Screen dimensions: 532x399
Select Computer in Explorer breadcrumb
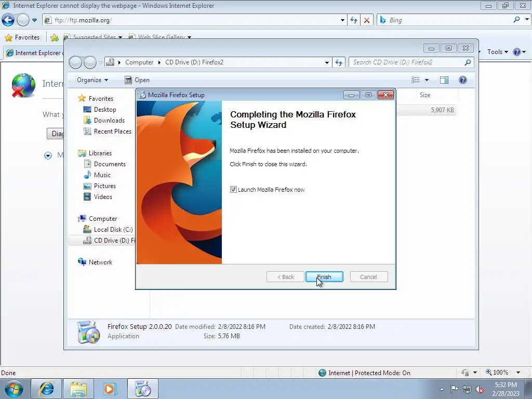coord(139,62)
